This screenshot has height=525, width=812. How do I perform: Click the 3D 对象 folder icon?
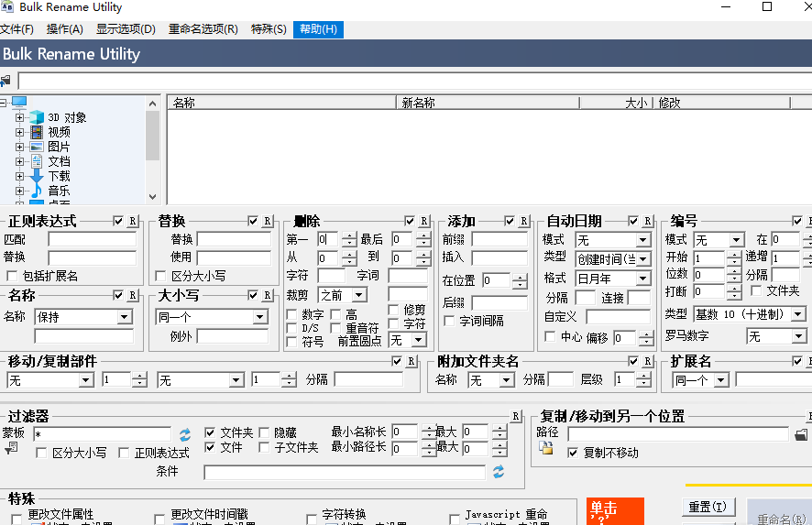[x=37, y=117]
